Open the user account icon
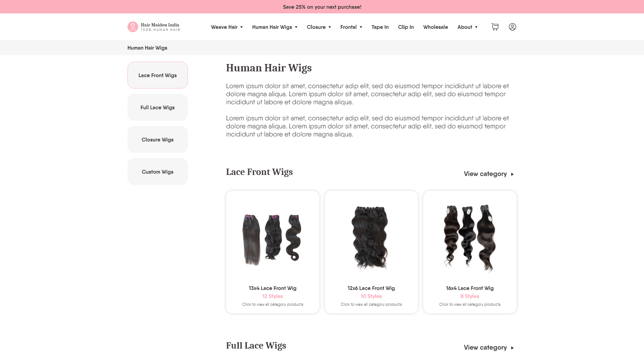This screenshot has height=362, width=644. [513, 27]
